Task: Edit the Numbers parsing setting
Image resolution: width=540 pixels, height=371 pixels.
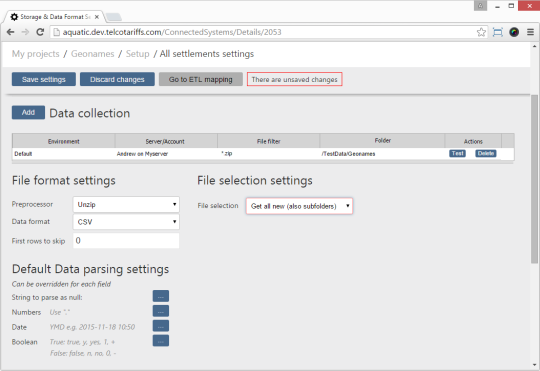Action: click(x=161, y=311)
